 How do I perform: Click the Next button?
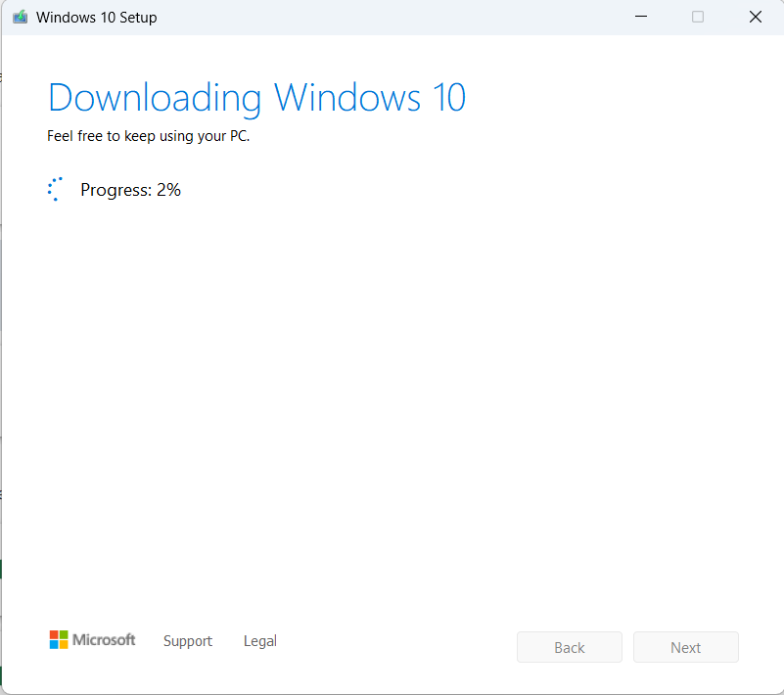click(685, 647)
